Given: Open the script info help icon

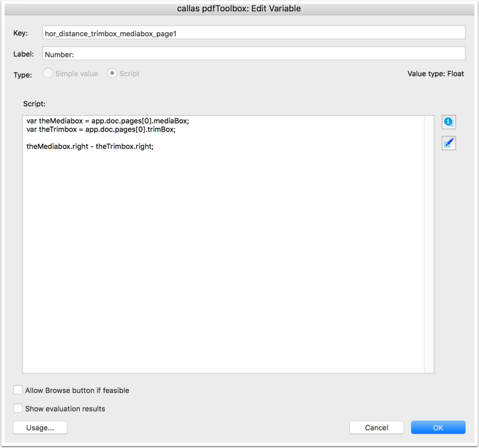Looking at the screenshot, I should [448, 122].
